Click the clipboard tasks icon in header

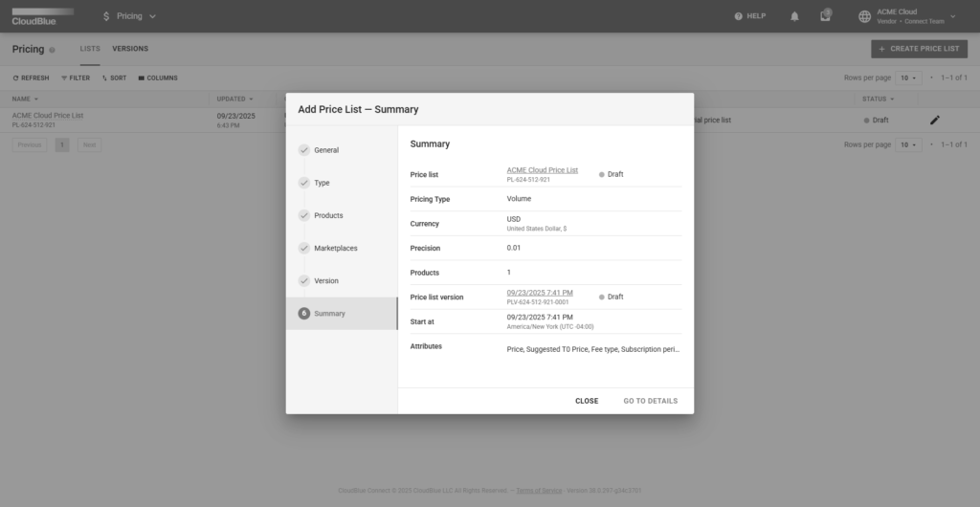825,16
